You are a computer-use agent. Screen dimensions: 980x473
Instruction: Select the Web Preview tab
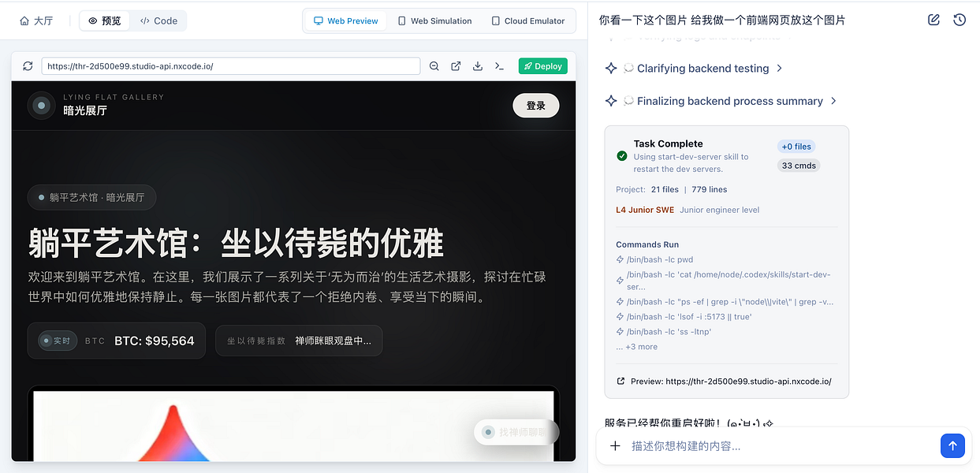coord(345,20)
